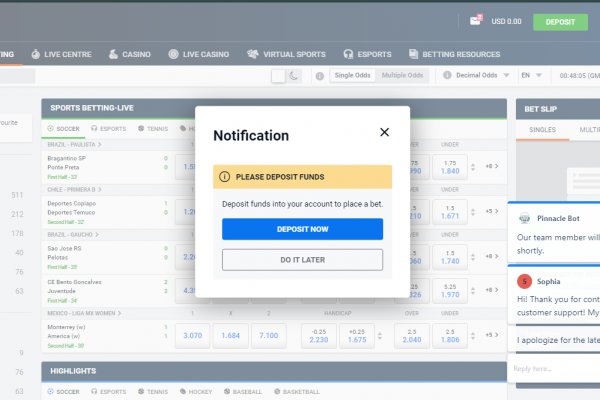Open the Live Centre section

point(64,54)
